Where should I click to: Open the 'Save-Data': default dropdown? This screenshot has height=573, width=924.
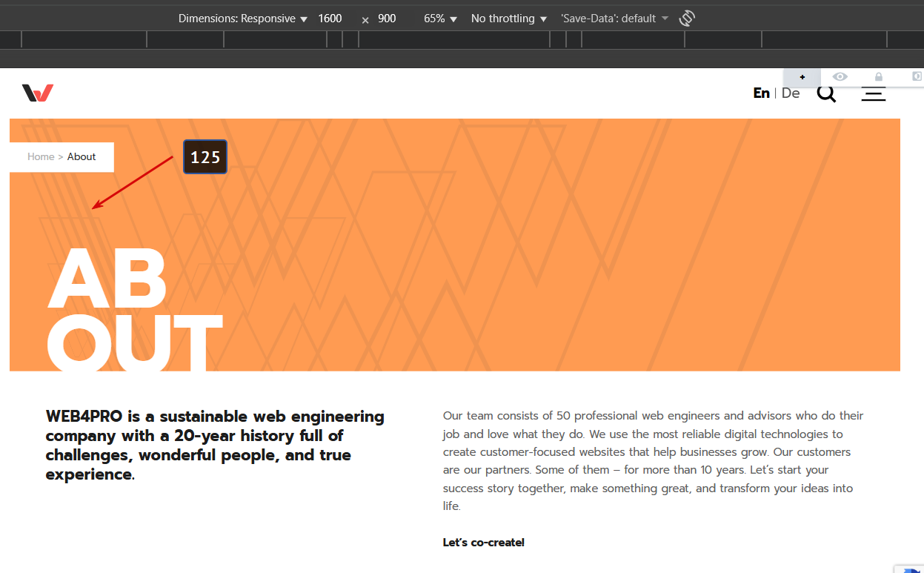[614, 19]
